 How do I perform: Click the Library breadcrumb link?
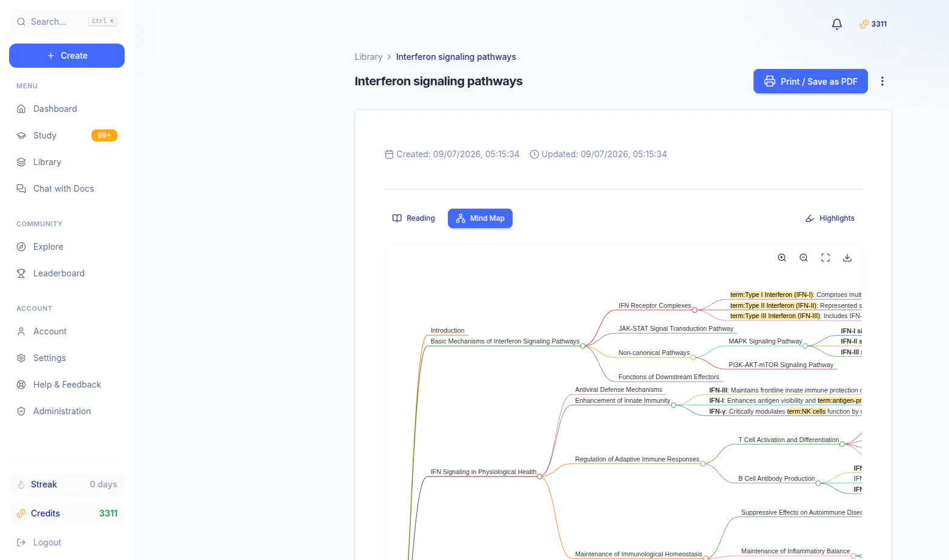[369, 57]
